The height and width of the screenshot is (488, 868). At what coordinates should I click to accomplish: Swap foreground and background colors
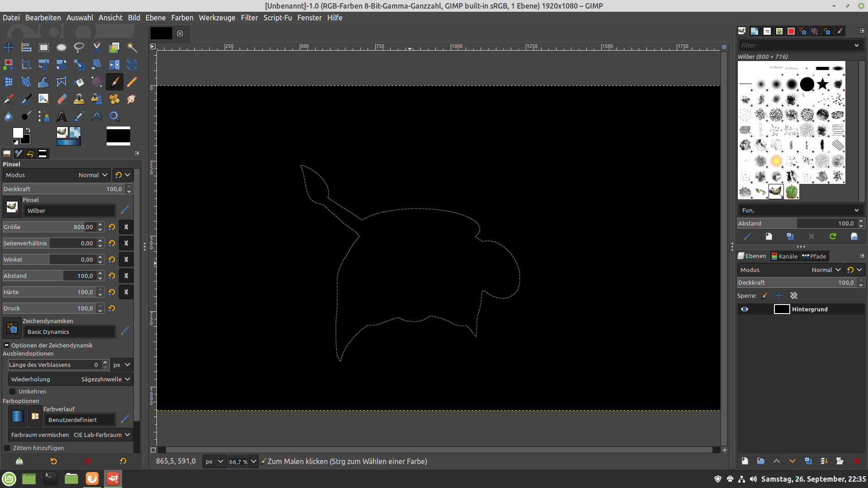pyautogui.click(x=28, y=130)
